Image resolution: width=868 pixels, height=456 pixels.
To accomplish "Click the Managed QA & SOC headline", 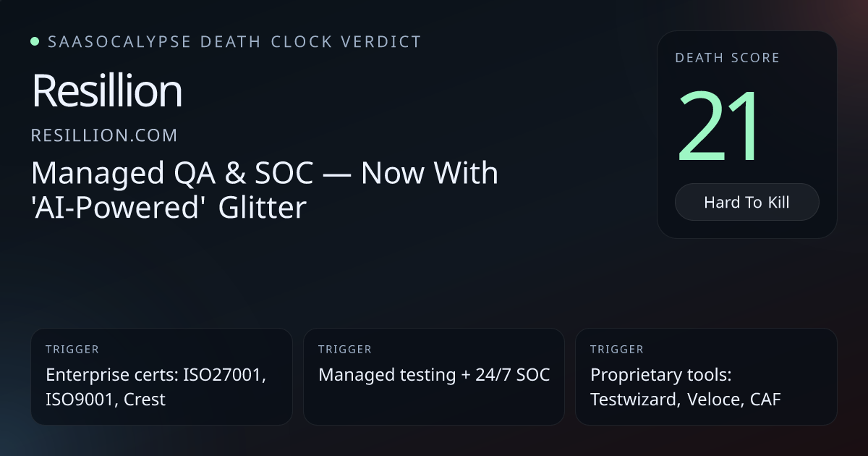I will point(265,174).
